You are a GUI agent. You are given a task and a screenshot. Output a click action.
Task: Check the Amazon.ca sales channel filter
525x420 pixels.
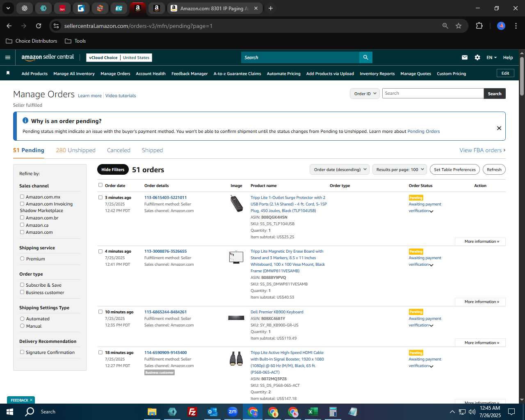pyautogui.click(x=22, y=225)
